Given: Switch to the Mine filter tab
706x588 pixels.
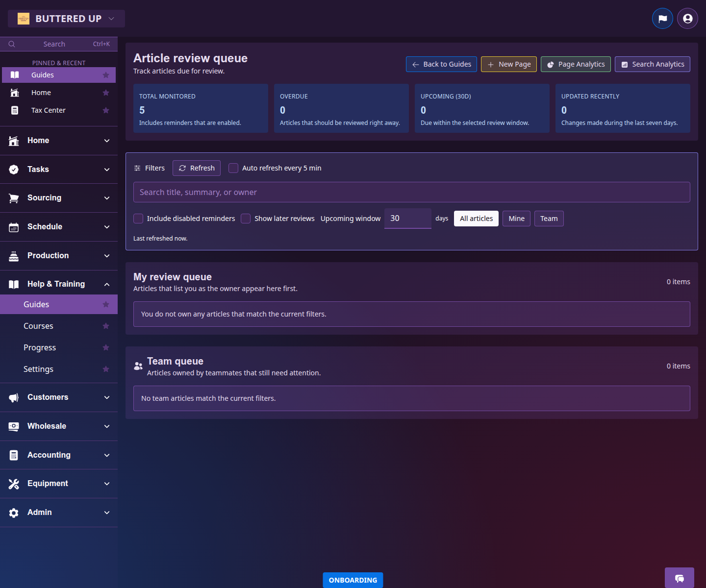Looking at the screenshot, I should coord(516,218).
